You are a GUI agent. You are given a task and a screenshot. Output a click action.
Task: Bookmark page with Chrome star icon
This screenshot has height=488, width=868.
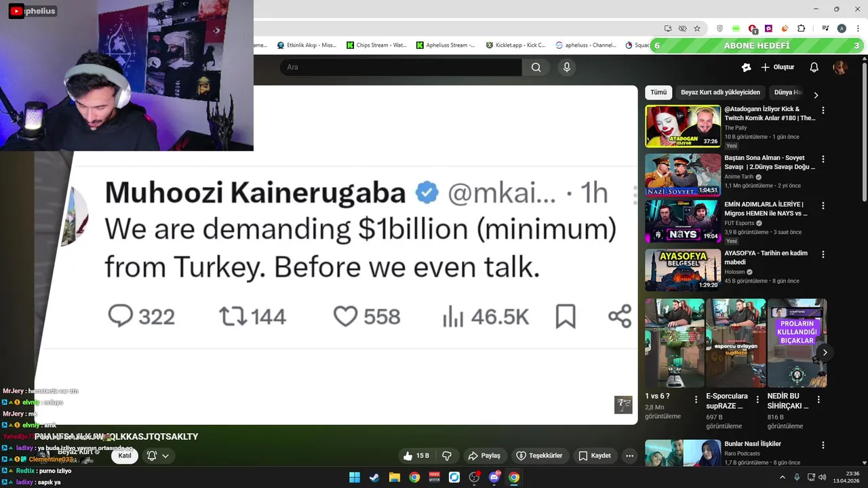[697, 28]
